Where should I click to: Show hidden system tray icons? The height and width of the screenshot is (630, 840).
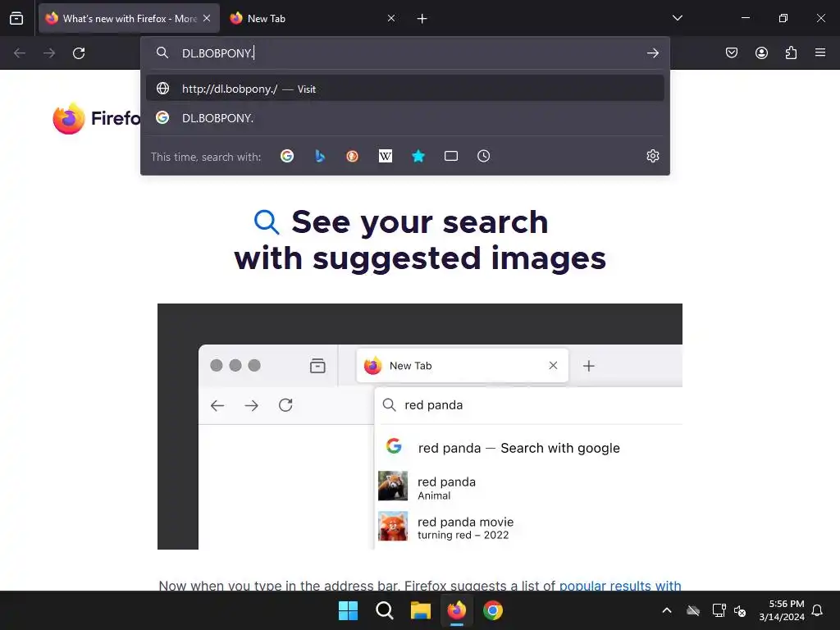click(x=667, y=610)
